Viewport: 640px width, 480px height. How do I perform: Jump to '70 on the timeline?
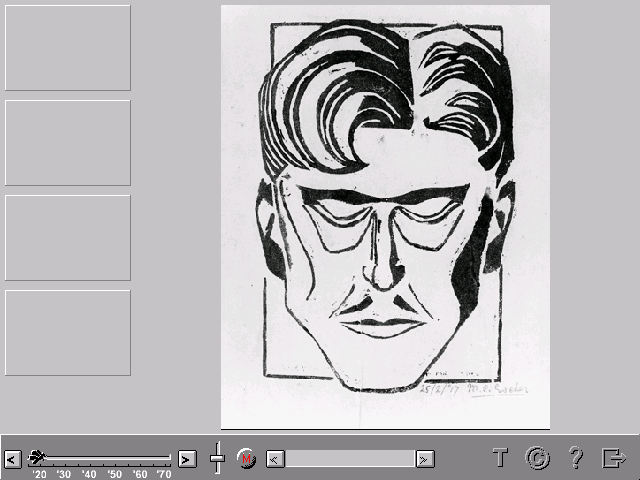[163, 474]
